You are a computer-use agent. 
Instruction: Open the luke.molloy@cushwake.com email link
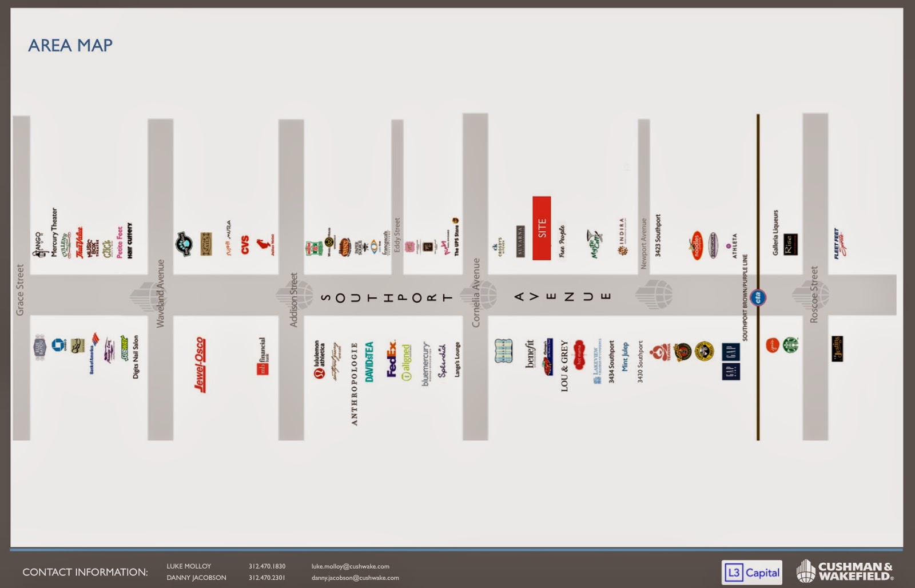click(350, 566)
